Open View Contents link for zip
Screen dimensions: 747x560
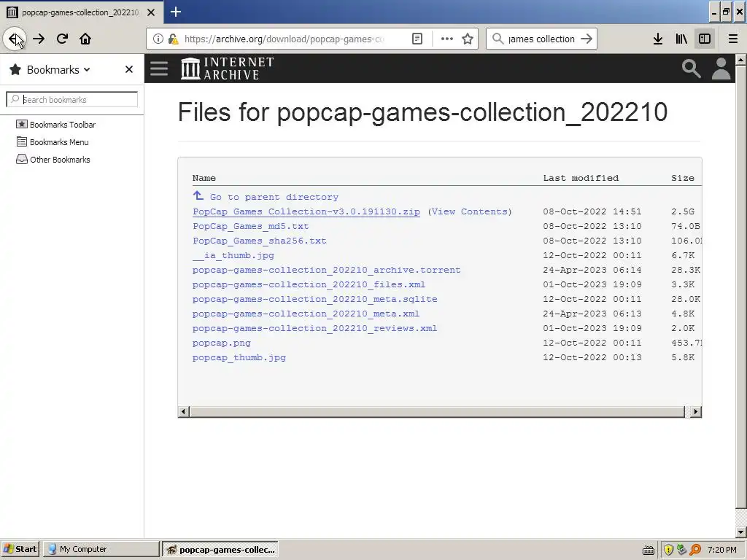coord(470,211)
